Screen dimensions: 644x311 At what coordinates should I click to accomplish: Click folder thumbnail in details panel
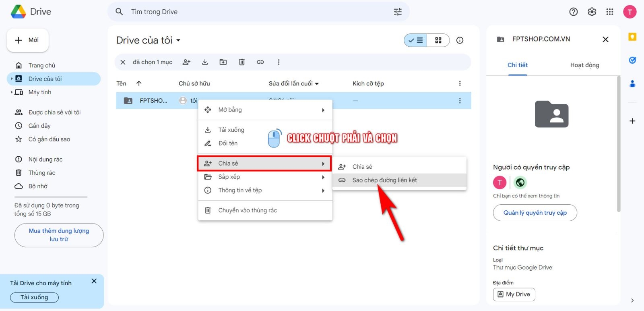coord(551,114)
